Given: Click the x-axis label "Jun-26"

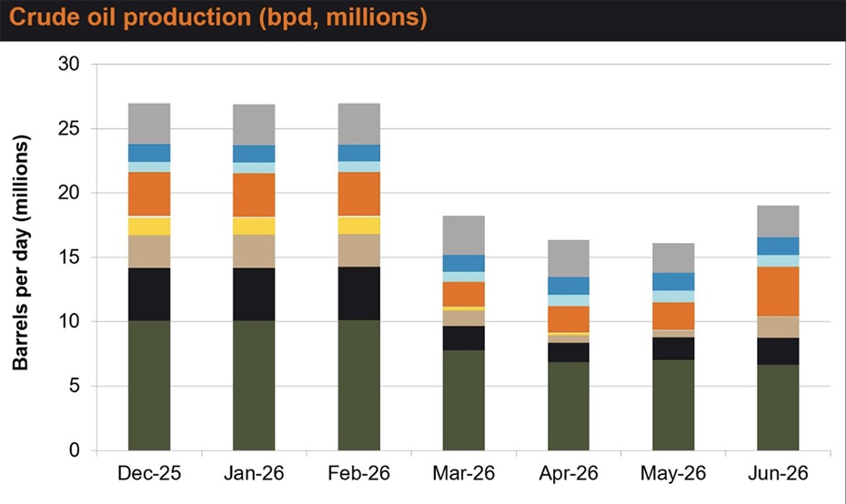Looking at the screenshot, I should coord(778,473).
